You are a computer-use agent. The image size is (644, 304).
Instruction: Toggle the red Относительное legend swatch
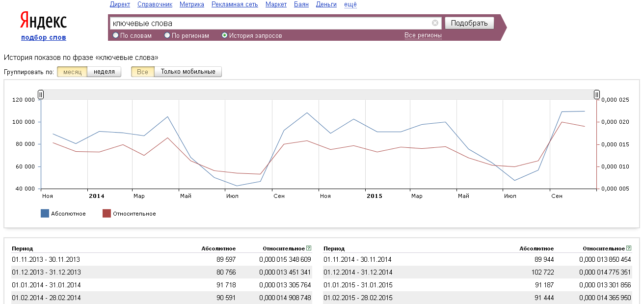point(107,214)
